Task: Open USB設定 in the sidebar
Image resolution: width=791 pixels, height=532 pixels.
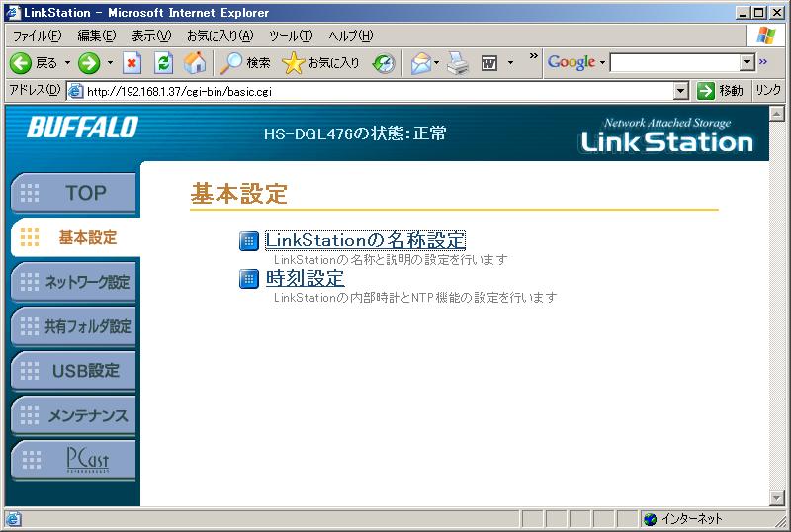Action: coord(73,371)
